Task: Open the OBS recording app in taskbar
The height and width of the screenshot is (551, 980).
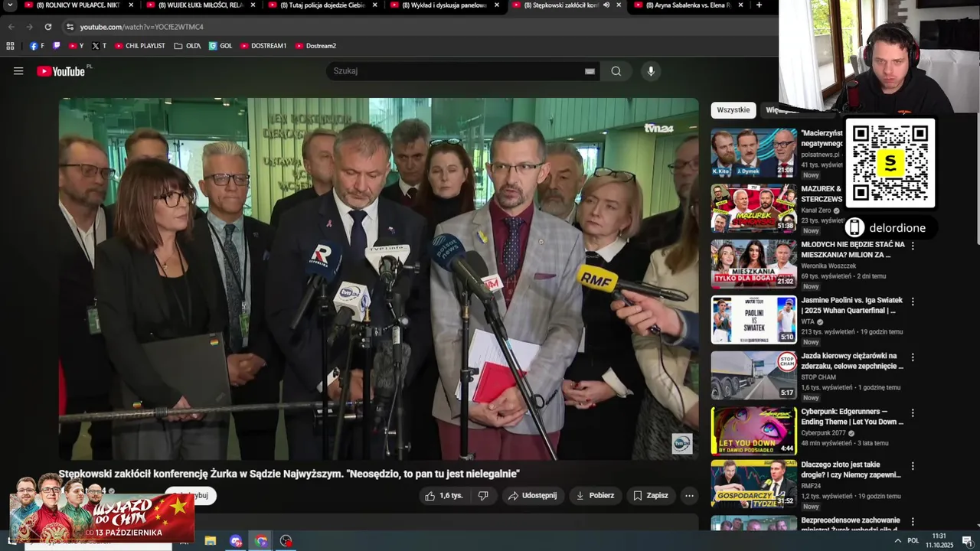Action: pos(286,541)
